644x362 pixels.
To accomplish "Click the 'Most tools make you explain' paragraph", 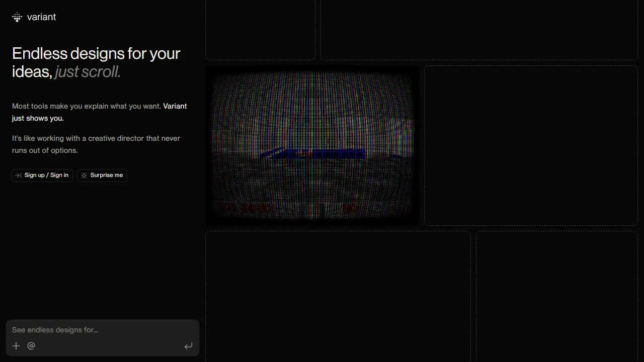I will 100,112.
